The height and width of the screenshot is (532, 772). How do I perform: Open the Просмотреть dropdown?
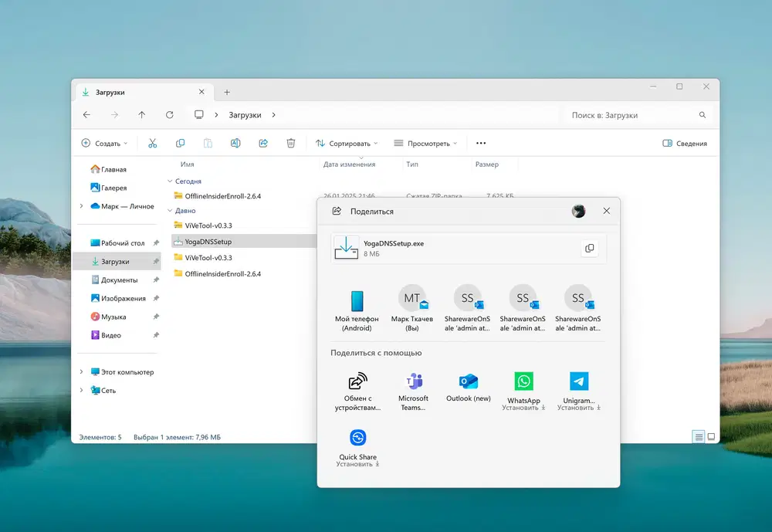(426, 144)
